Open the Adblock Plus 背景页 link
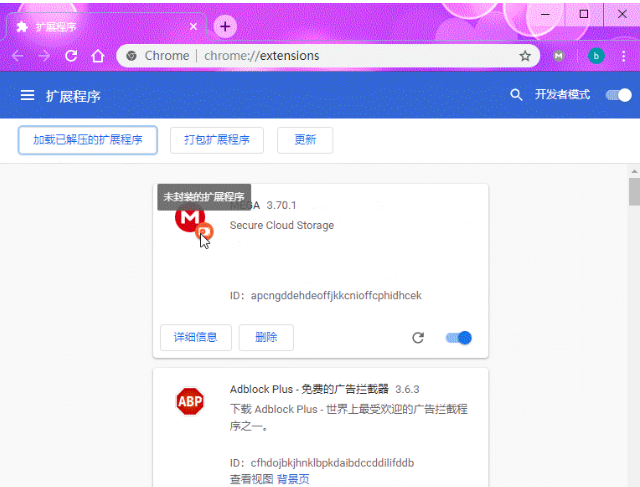This screenshot has width=640, height=487. point(293,479)
